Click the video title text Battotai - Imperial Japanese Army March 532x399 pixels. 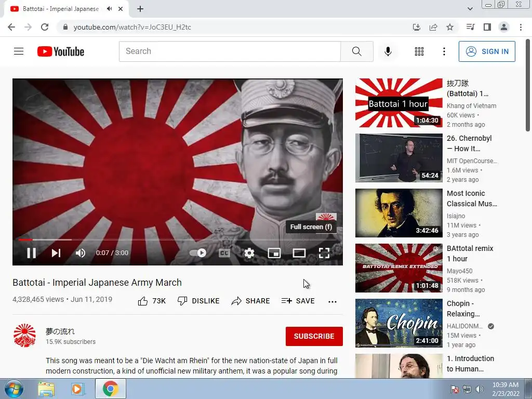97,283
